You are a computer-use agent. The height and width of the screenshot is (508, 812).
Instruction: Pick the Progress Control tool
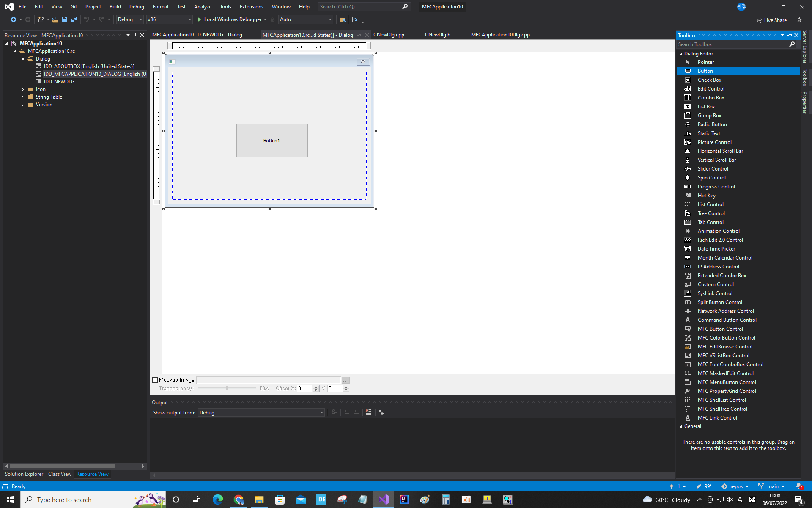click(x=738, y=187)
